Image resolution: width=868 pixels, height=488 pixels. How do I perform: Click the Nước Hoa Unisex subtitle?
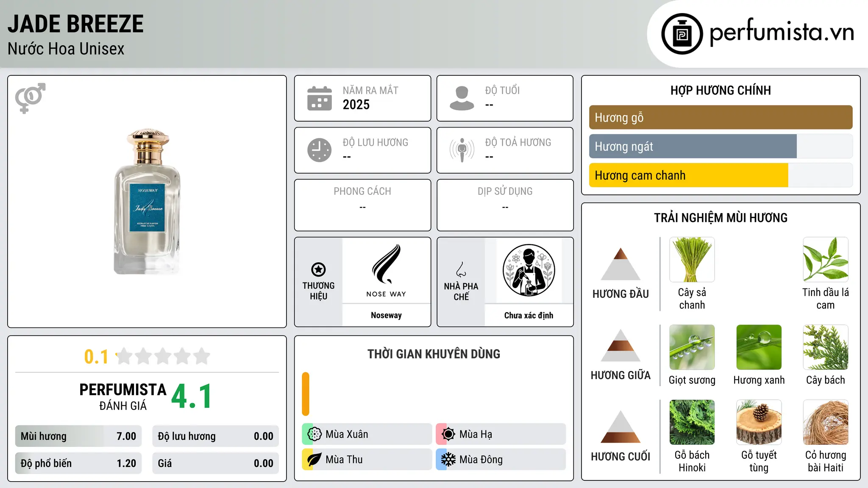(66, 49)
